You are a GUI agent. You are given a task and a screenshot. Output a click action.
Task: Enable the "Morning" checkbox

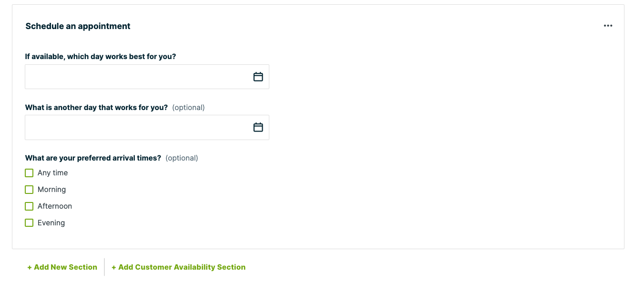tap(29, 189)
